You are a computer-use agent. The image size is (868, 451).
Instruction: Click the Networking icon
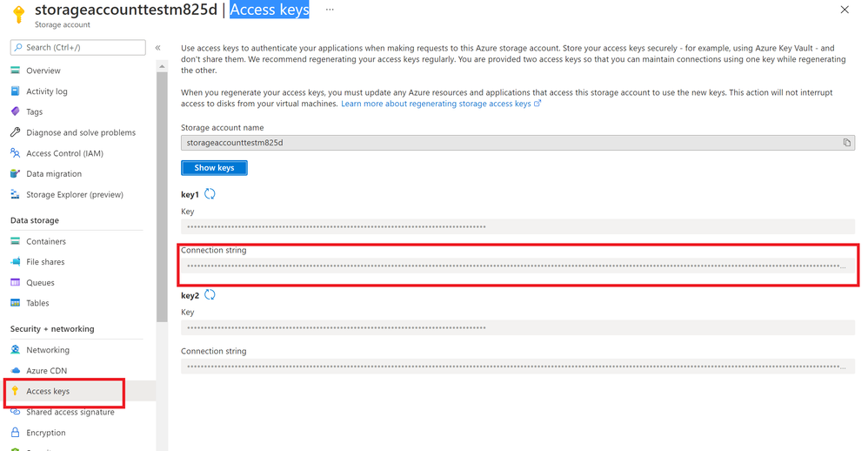click(x=16, y=350)
